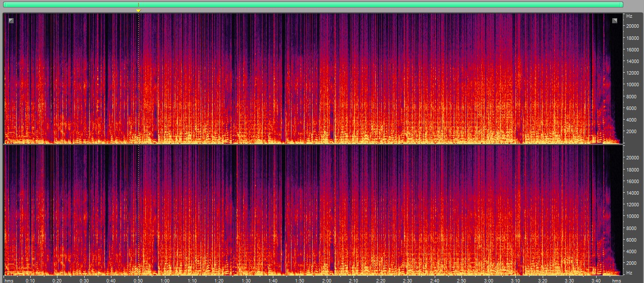Click 4000 on the upper channel frequency scale
644x283 pixels.
click(x=632, y=120)
